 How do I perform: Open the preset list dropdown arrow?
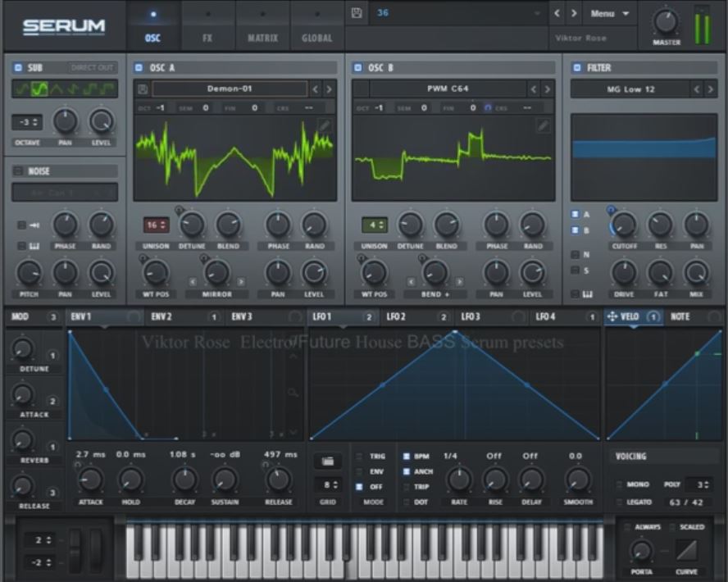(x=537, y=13)
